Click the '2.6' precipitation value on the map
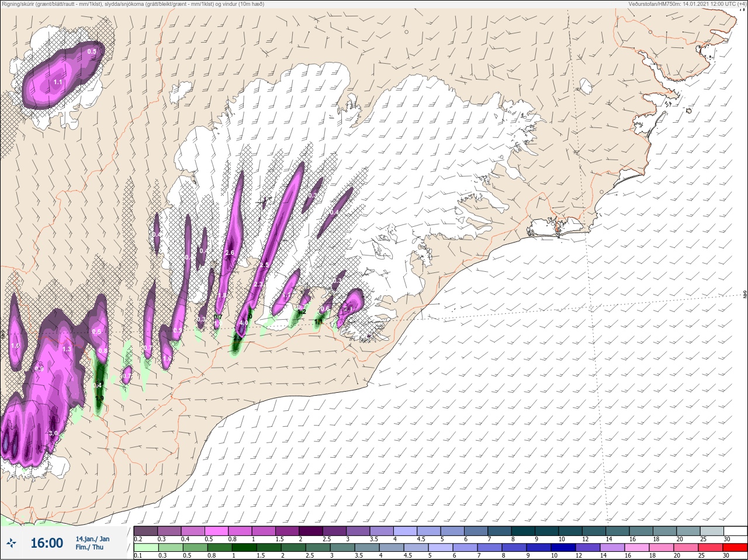Viewport: 748px width, 560px height. point(230,253)
